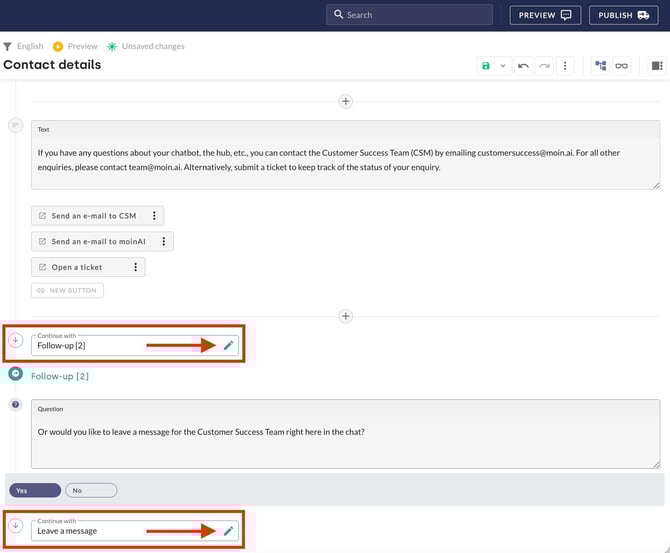The height and width of the screenshot is (553, 670).
Task: Click pencil icon next to Leave a message
Action: 229,531
